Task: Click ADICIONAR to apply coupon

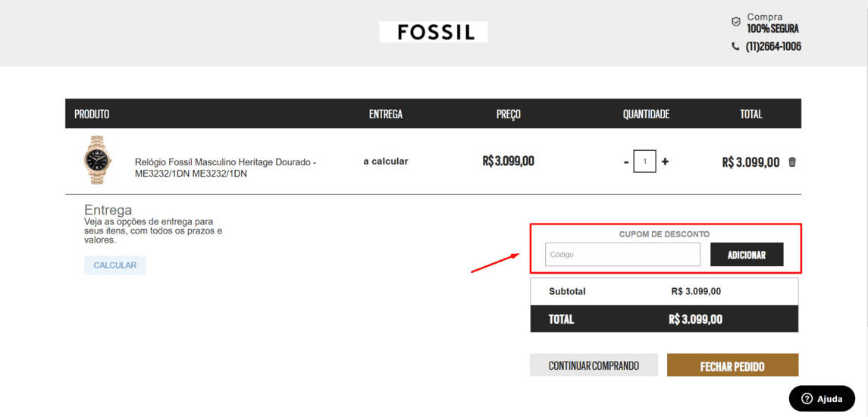Action: pos(747,255)
